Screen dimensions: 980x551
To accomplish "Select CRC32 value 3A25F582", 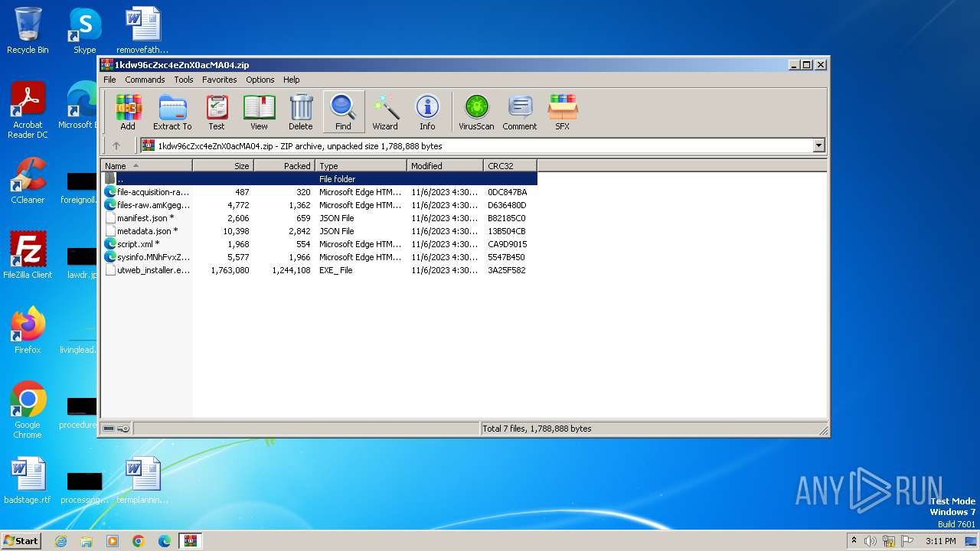I will pos(507,270).
